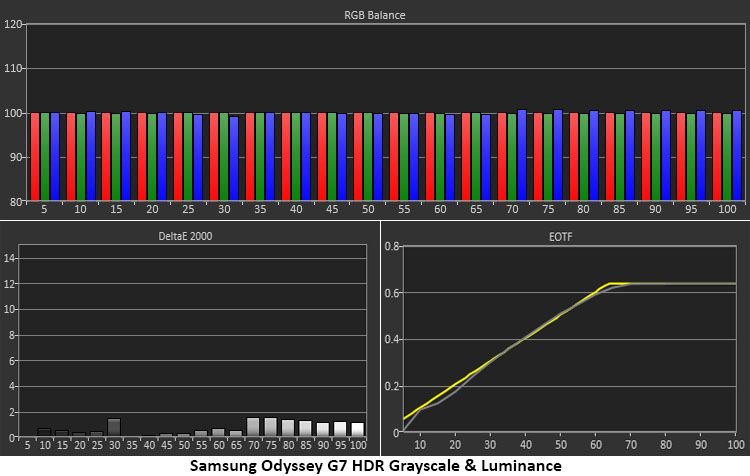Click the DeltaE y-axis label 8
This screenshot has height=476, width=750.
(x=12, y=335)
